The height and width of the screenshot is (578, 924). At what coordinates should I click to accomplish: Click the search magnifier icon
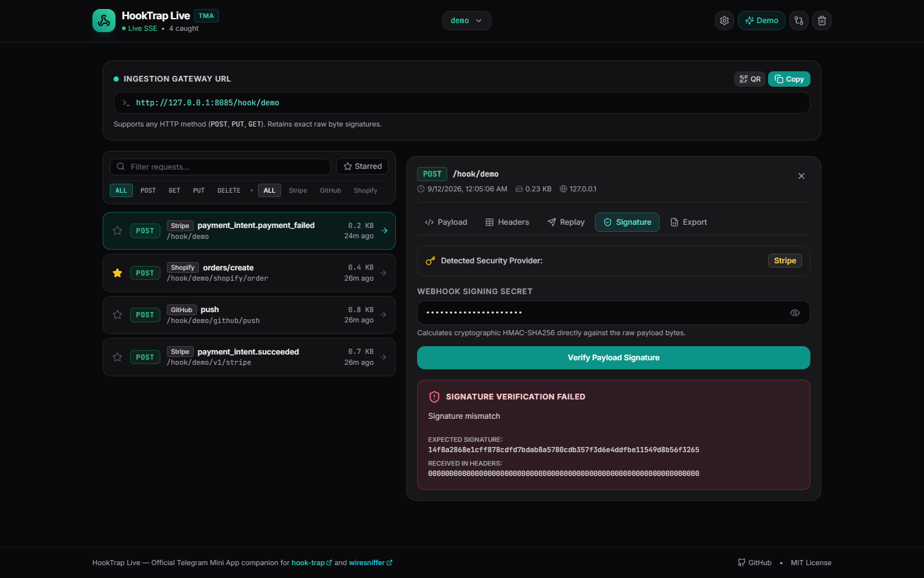(x=121, y=167)
